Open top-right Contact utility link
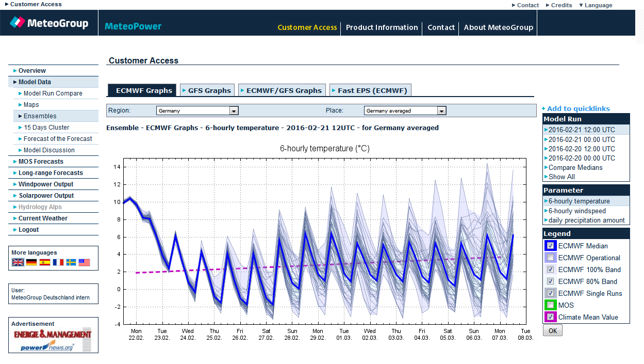Image resolution: width=644 pixels, height=364 pixels. tap(525, 5)
